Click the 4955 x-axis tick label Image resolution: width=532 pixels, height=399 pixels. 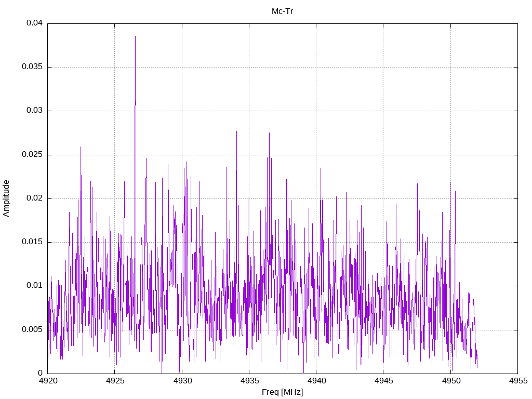[518, 381]
